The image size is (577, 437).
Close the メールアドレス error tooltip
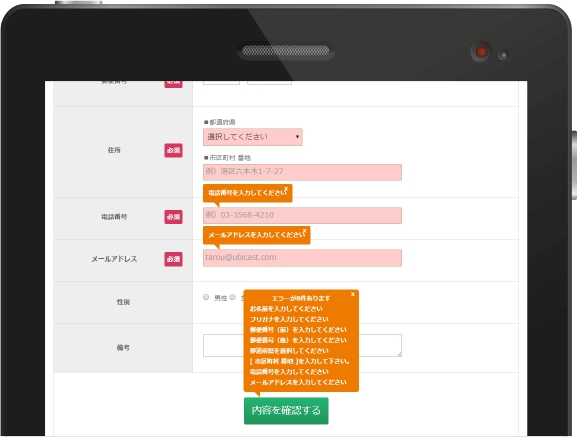304,231
